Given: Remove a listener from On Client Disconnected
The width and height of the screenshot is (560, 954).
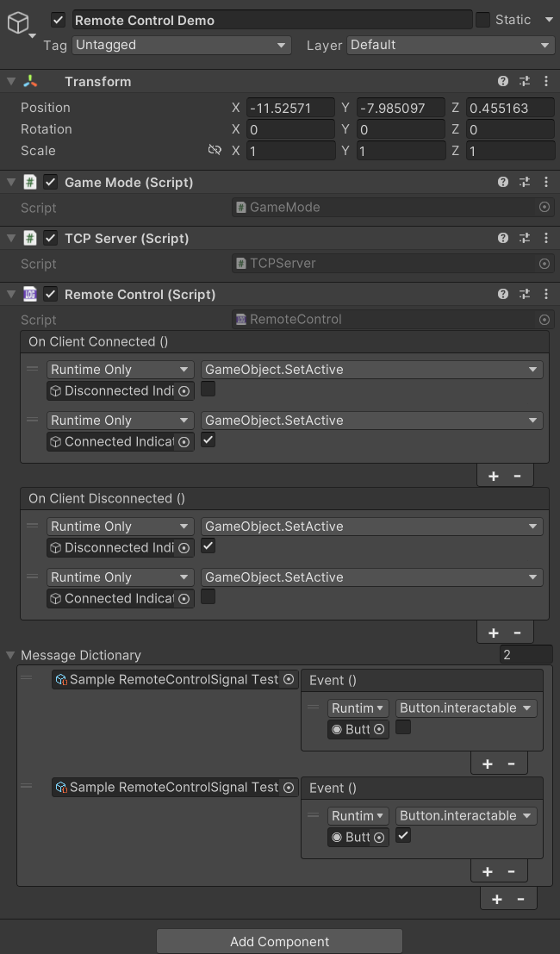Looking at the screenshot, I should click(x=518, y=633).
